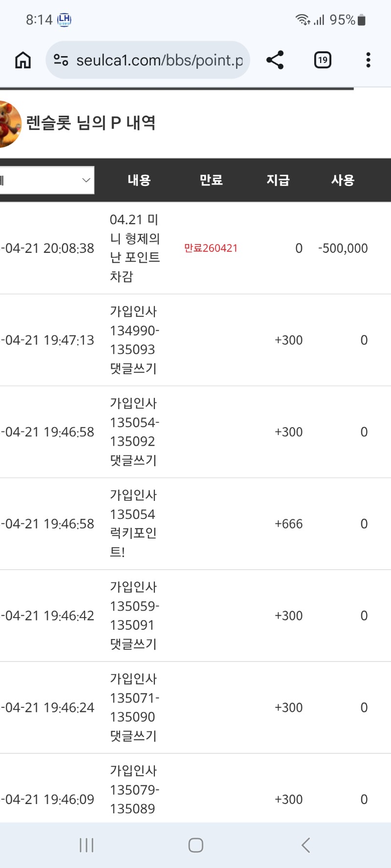Screen dimensions: 391x868
Task: Open the tab switcher showing 19 tabs
Action: [323, 60]
